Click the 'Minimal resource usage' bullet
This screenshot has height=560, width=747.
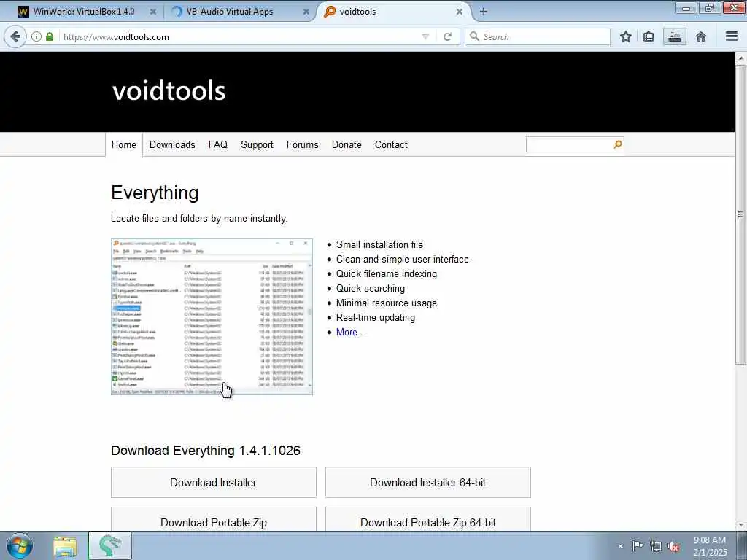pos(387,303)
